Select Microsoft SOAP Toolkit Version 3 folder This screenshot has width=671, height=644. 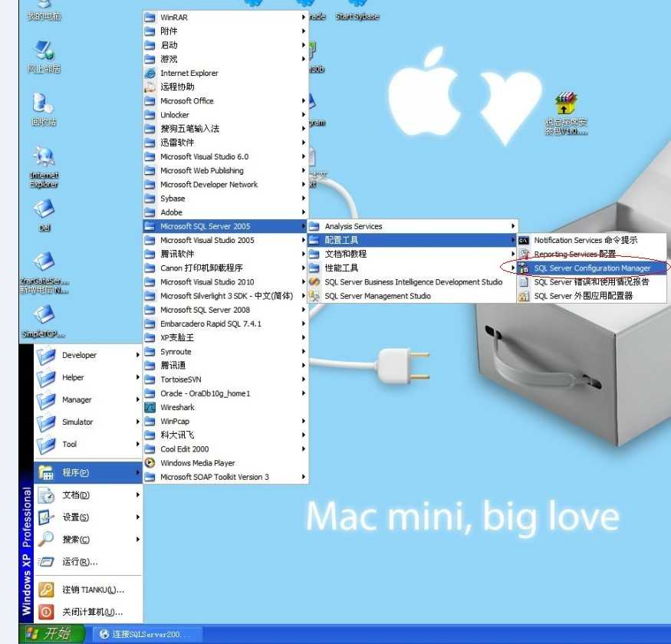[225, 477]
